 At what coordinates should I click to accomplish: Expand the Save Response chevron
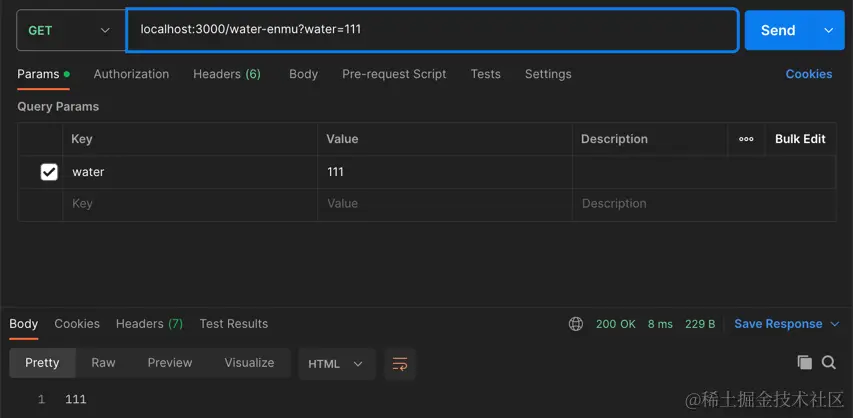pos(835,324)
